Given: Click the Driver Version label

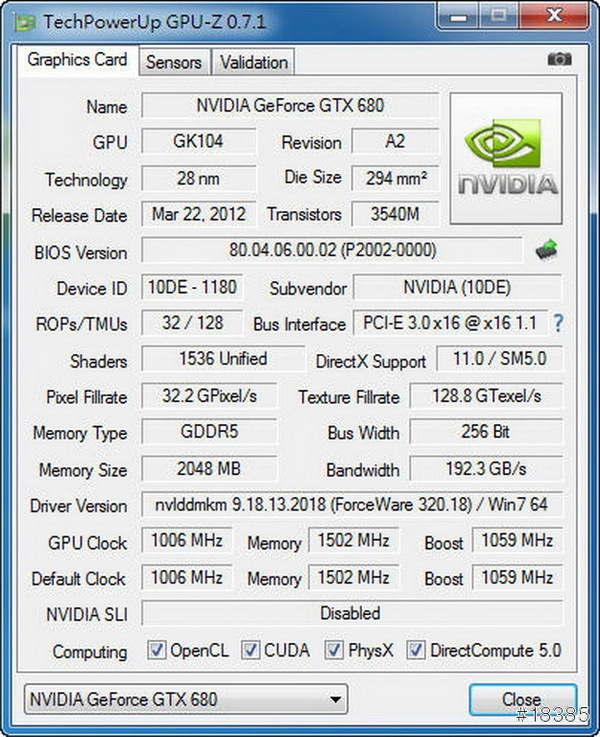Looking at the screenshot, I should tap(78, 506).
